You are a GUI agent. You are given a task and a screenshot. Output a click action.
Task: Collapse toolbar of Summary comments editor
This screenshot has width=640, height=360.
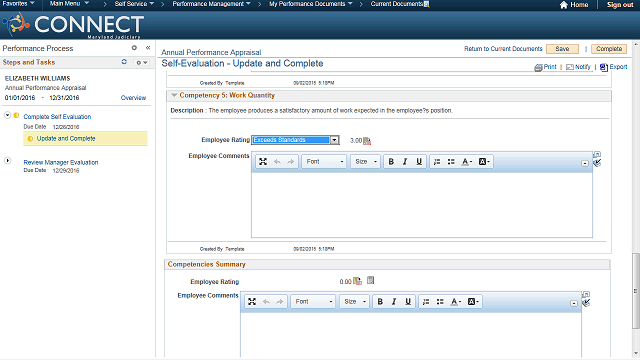tap(574, 303)
